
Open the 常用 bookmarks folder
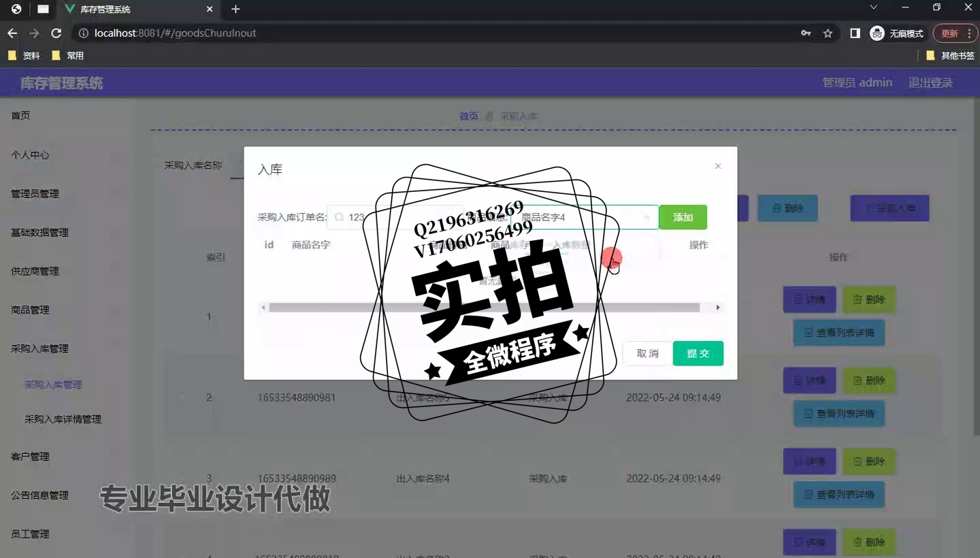[x=68, y=56]
